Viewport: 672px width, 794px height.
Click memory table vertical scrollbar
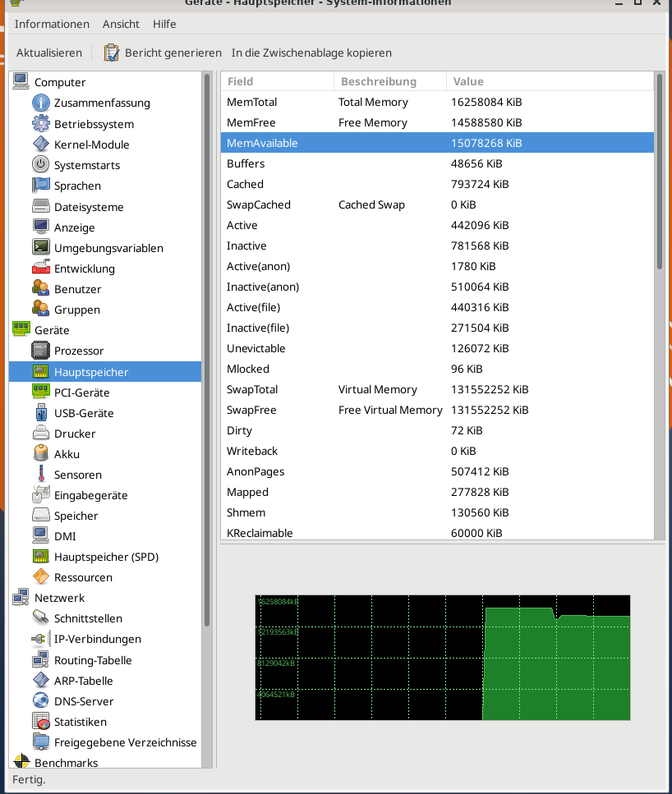pyautogui.click(x=660, y=172)
